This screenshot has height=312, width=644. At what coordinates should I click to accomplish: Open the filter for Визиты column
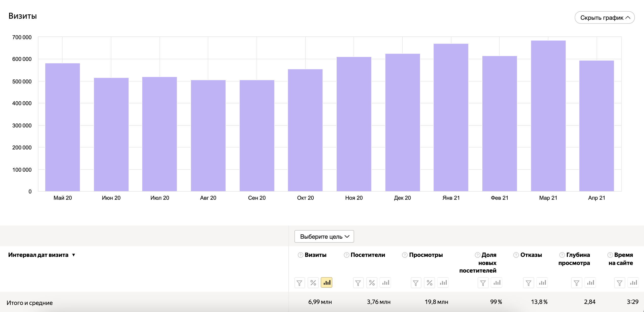299,283
